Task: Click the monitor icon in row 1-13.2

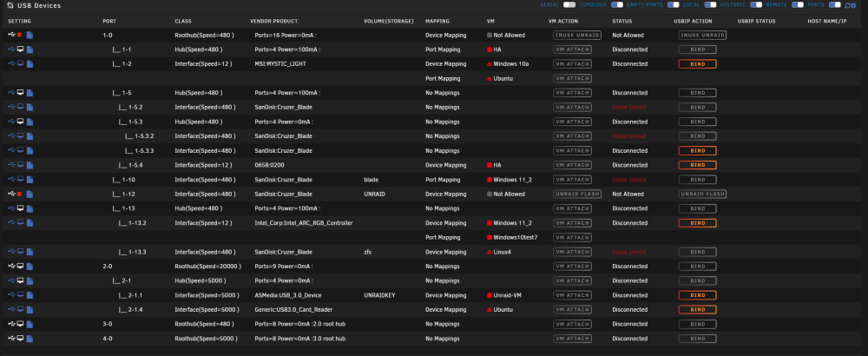Action: tap(21, 222)
